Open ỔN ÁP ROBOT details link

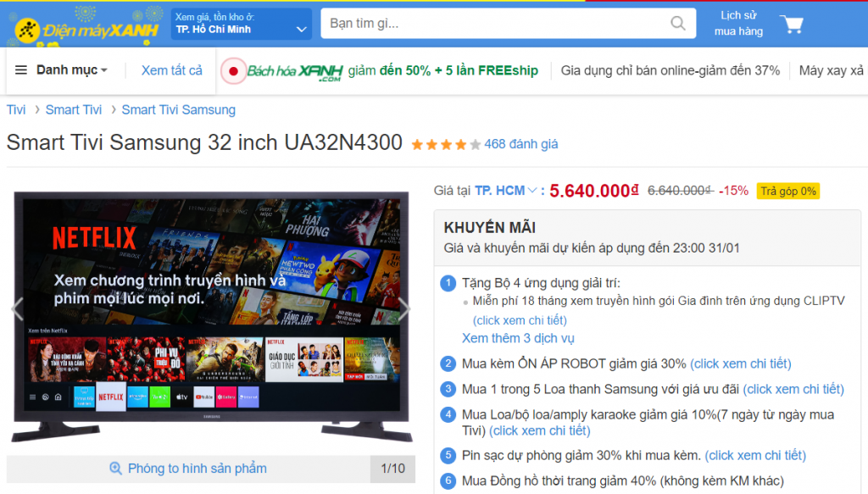point(741,364)
